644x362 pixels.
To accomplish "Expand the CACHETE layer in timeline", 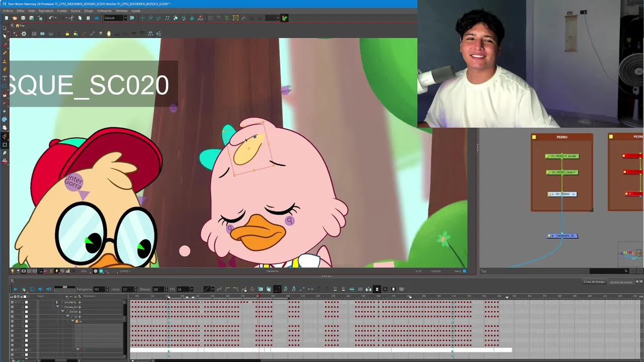I will [57, 302].
